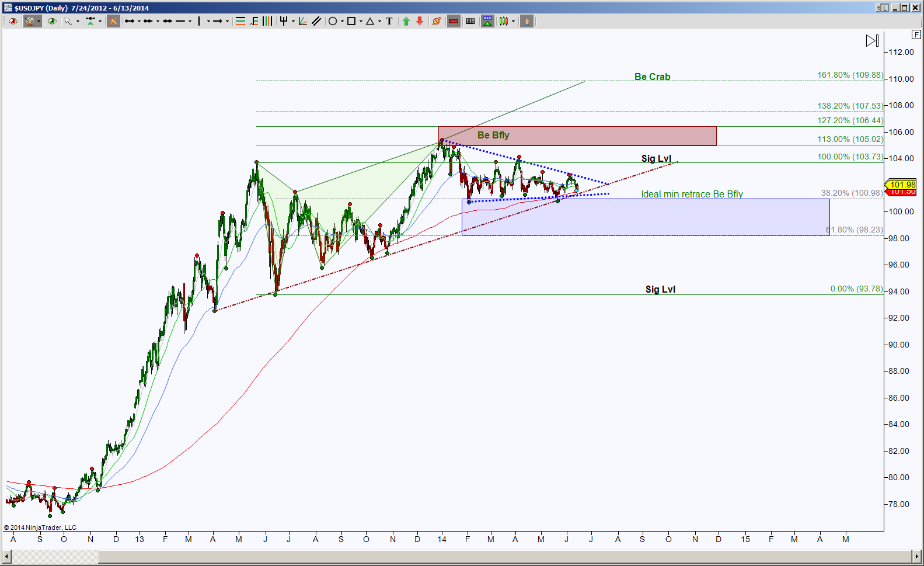Select the lower 'Sig Lvl' label
This screenshot has height=566, width=924.
point(660,289)
